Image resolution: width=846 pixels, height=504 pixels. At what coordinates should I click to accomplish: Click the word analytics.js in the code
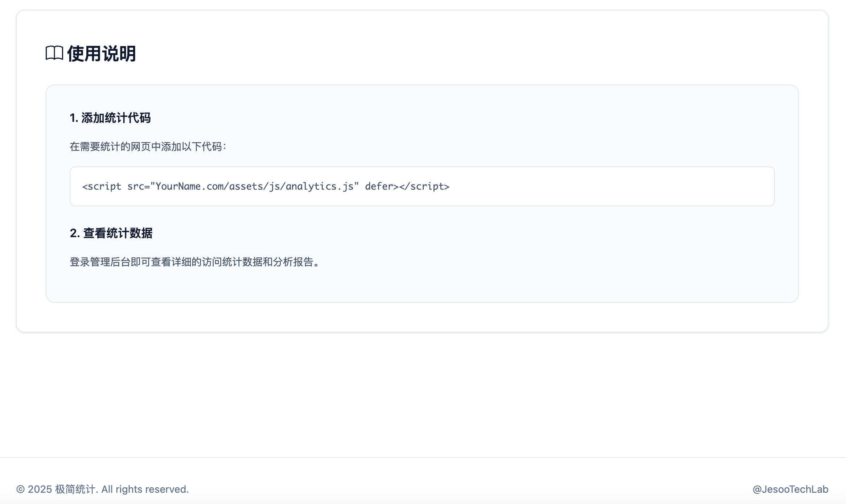(320, 186)
